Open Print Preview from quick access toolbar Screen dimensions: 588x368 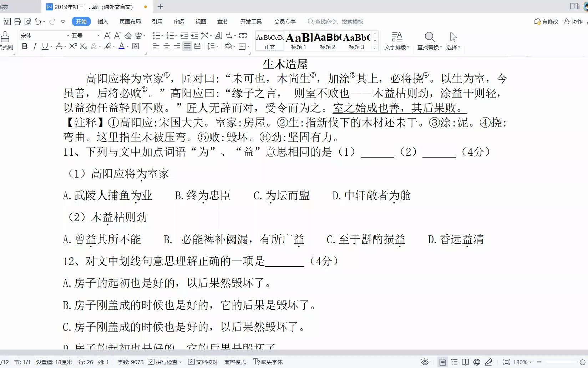28,22
